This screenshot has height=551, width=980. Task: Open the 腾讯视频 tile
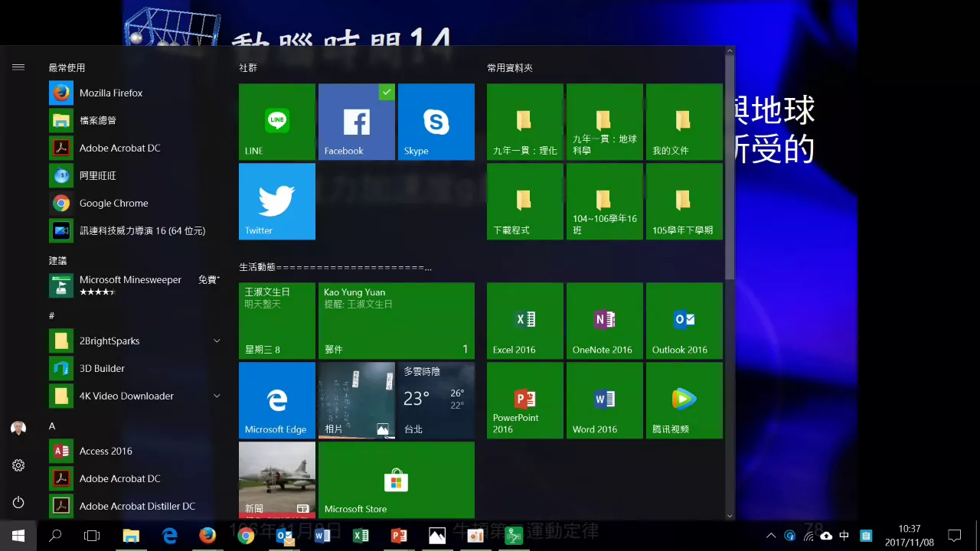click(684, 400)
